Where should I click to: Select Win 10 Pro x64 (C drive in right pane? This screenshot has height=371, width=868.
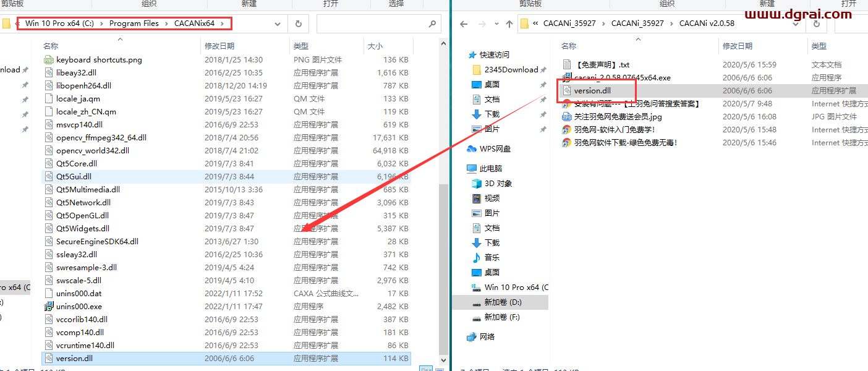coord(509,287)
